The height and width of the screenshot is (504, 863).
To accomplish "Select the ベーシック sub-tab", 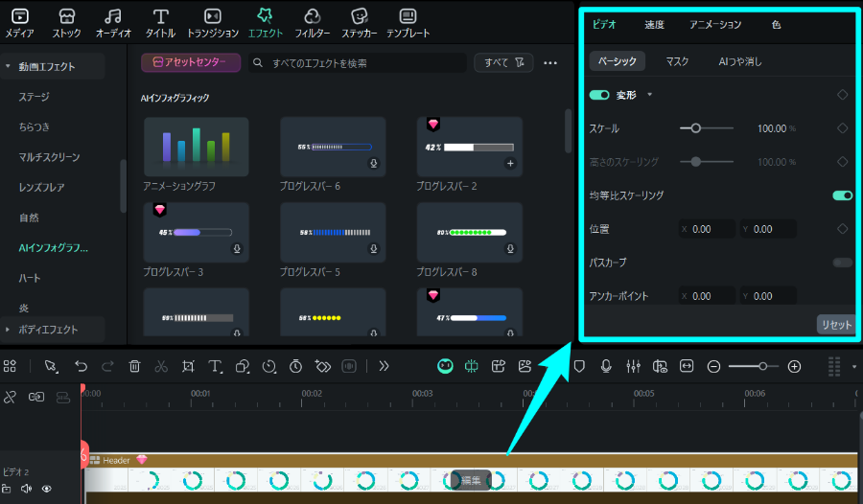I will coord(617,61).
